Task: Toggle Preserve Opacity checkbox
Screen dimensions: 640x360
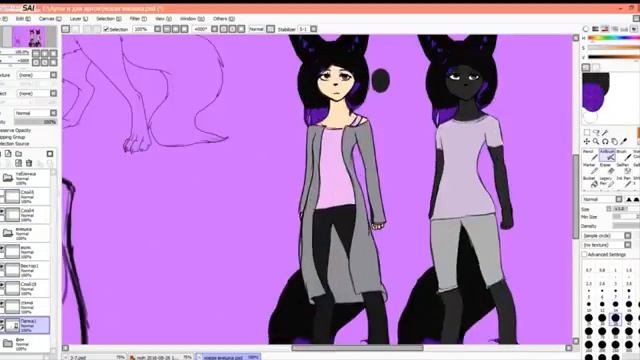Action: click(x=15, y=130)
